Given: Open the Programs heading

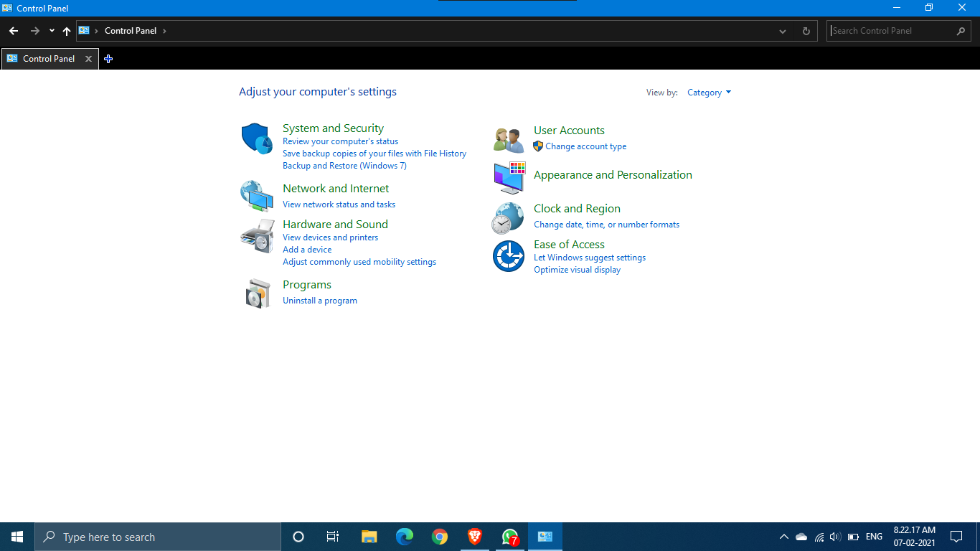Looking at the screenshot, I should 307,285.
